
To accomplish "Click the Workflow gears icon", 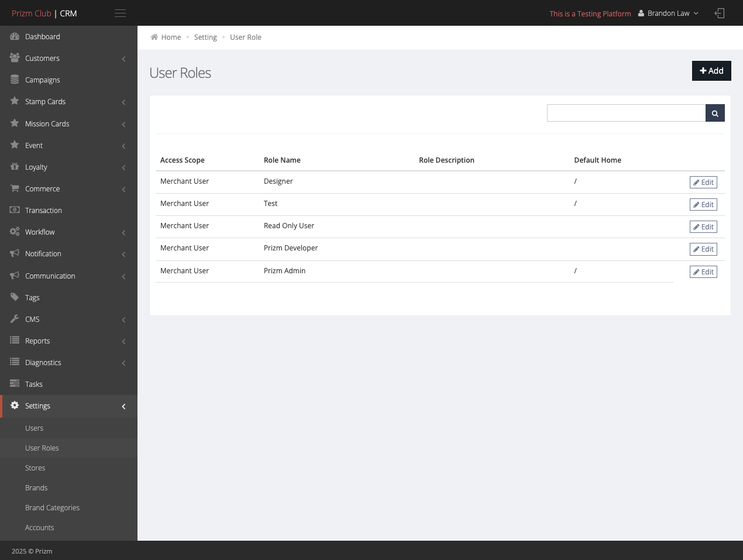I will 15,232.
